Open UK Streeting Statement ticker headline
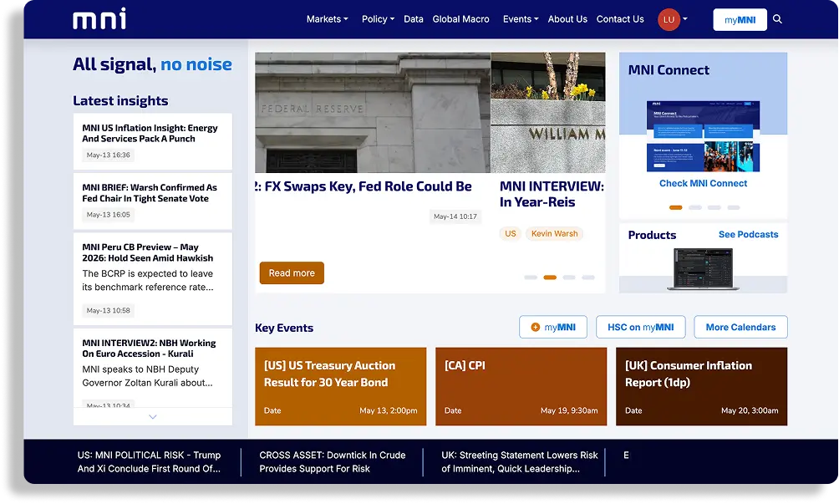 pos(520,461)
